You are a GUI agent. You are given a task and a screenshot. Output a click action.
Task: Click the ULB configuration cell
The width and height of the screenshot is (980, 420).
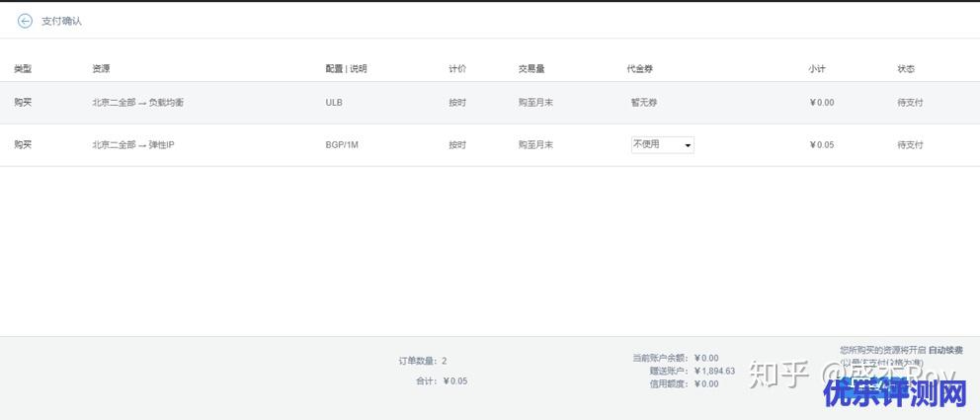(x=334, y=102)
